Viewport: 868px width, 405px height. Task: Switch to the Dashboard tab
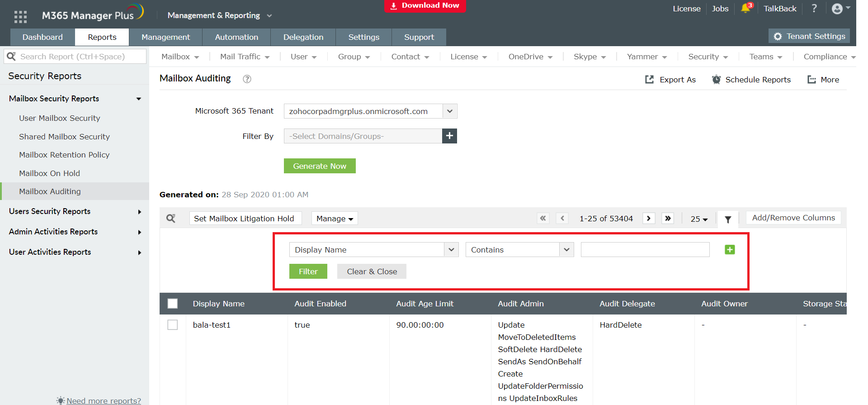(42, 37)
